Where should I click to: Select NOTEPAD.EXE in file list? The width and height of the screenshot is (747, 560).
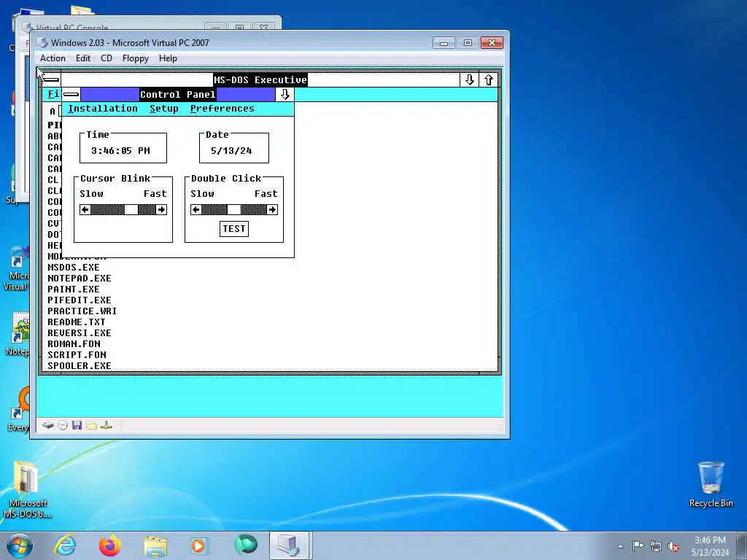(79, 279)
